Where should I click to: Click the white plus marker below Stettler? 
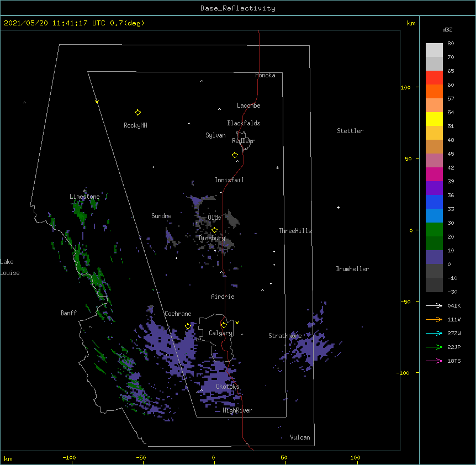point(338,207)
